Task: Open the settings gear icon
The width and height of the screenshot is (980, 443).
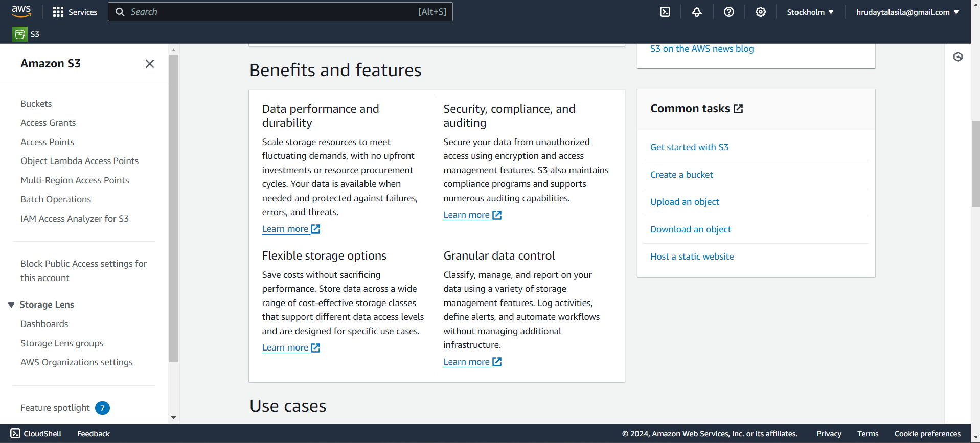Action: click(x=760, y=12)
